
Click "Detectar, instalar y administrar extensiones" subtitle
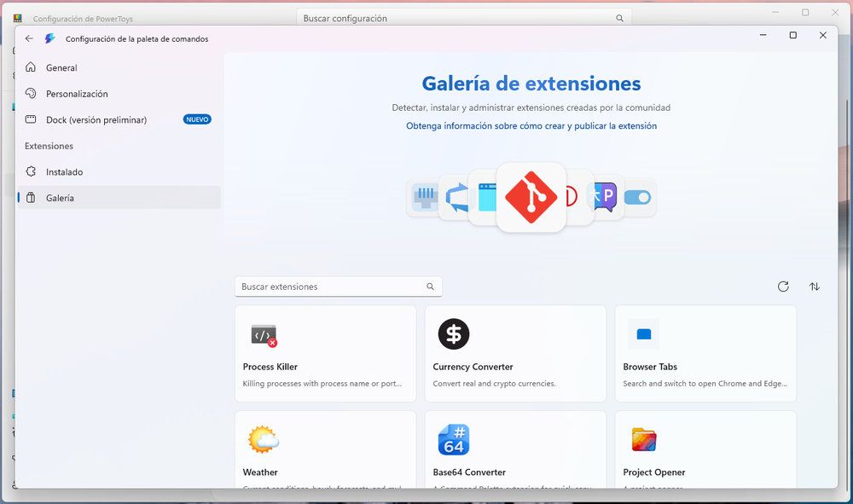click(531, 107)
